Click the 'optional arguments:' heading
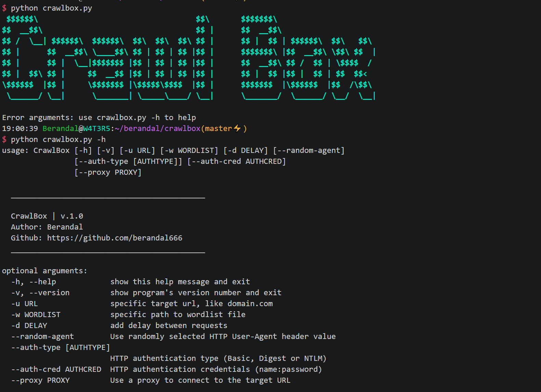The height and width of the screenshot is (392, 541). (x=44, y=271)
